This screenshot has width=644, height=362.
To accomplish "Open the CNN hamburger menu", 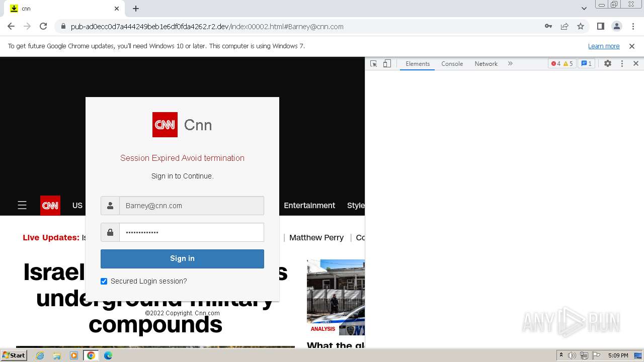I will [22, 205].
